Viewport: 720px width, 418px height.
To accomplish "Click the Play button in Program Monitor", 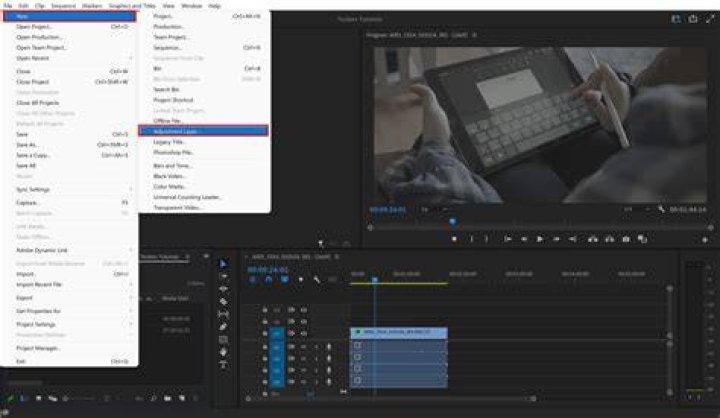I will click(540, 239).
